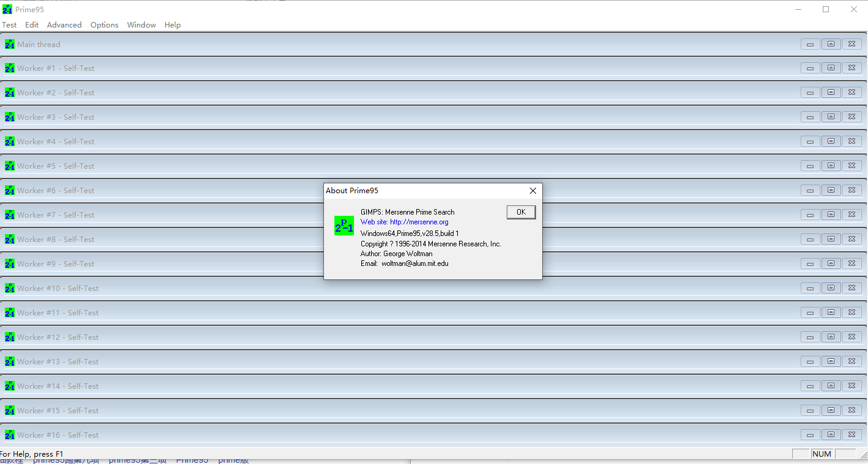The height and width of the screenshot is (464, 868).
Task: Maximize the Worker #14 window
Action: coord(831,386)
